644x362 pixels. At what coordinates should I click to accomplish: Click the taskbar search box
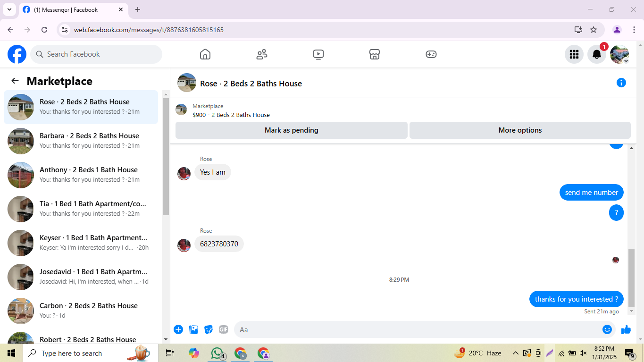click(x=91, y=353)
